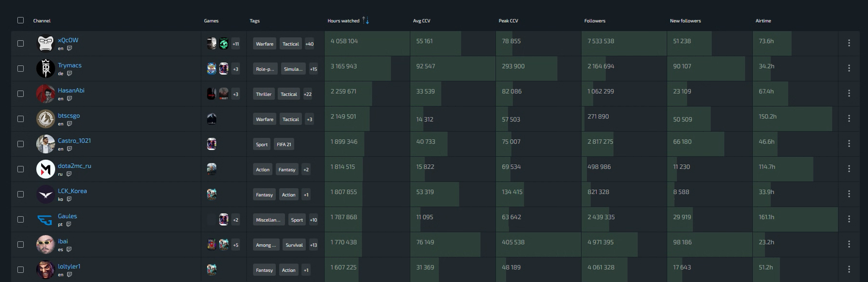Sort by the Hours watched column header
The width and height of the screenshot is (868, 282).
coord(343,21)
